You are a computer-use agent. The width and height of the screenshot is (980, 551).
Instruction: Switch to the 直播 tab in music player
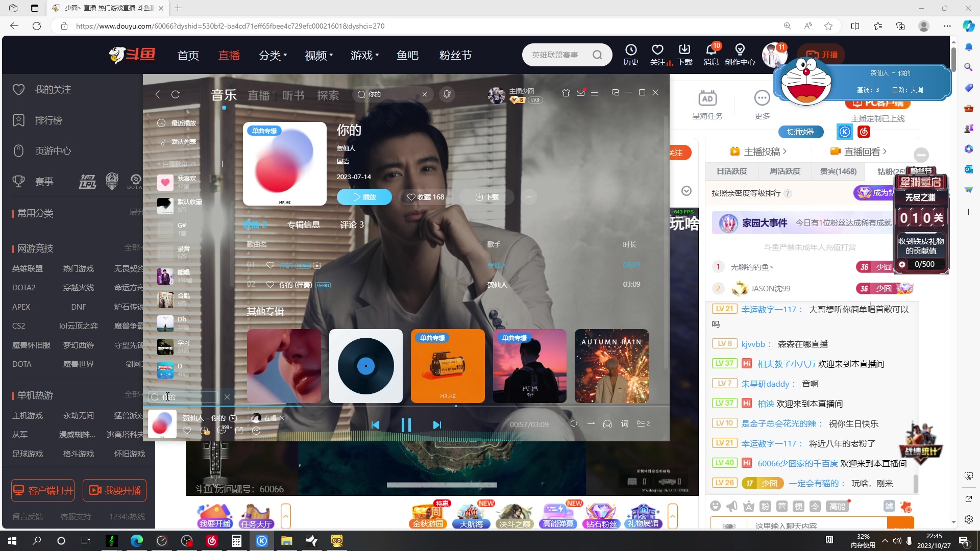[x=259, y=95]
